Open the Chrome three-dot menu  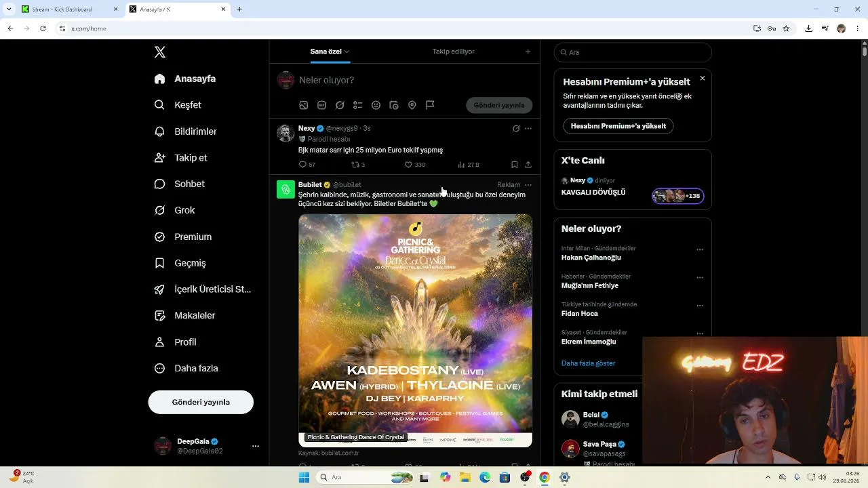click(858, 28)
